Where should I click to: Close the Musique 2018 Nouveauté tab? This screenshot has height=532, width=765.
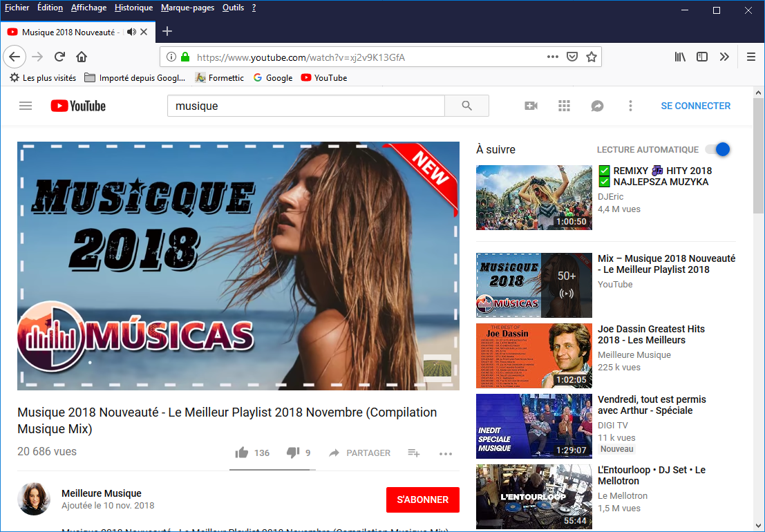tap(144, 32)
